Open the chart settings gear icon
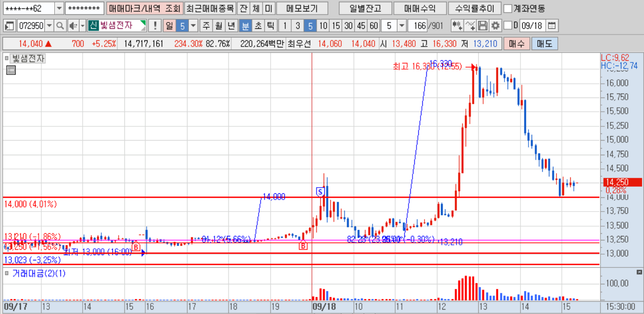Screen dimensions: 644x314 coord(496,26)
